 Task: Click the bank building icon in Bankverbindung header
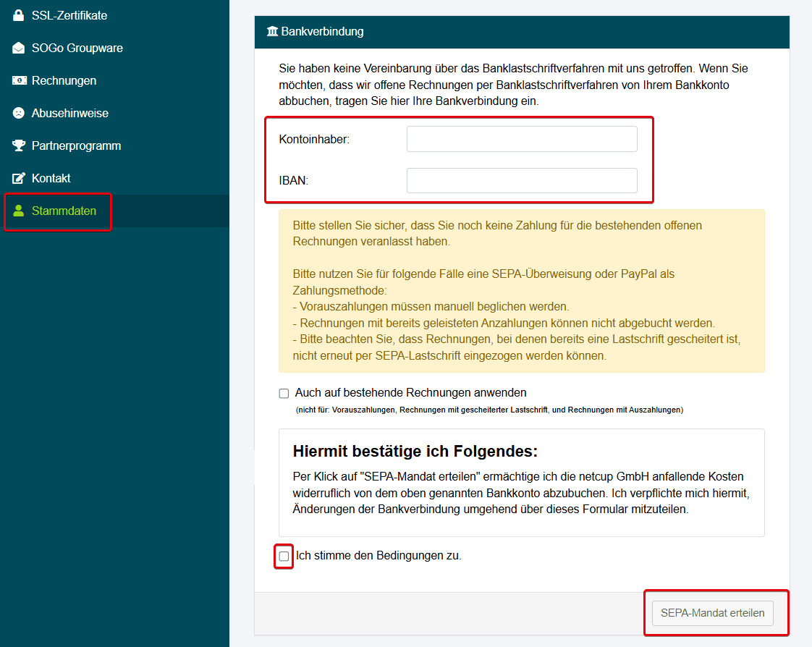point(272,32)
